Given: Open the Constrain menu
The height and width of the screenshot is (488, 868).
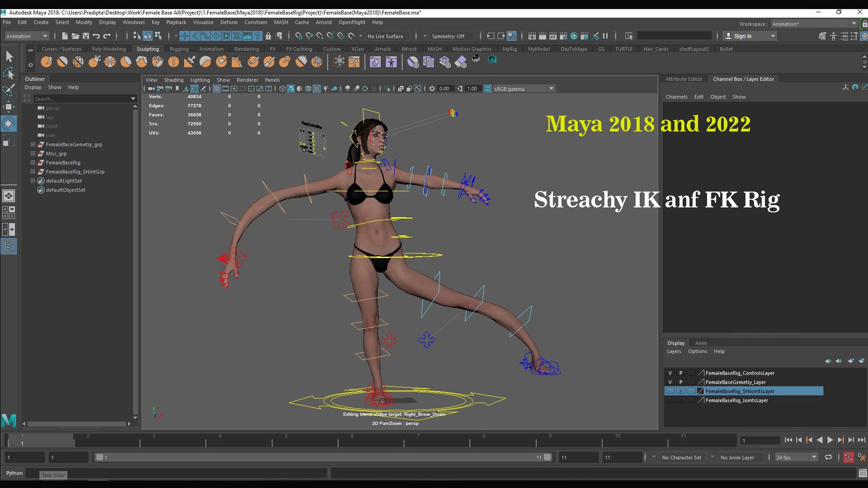Looking at the screenshot, I should 255,22.
